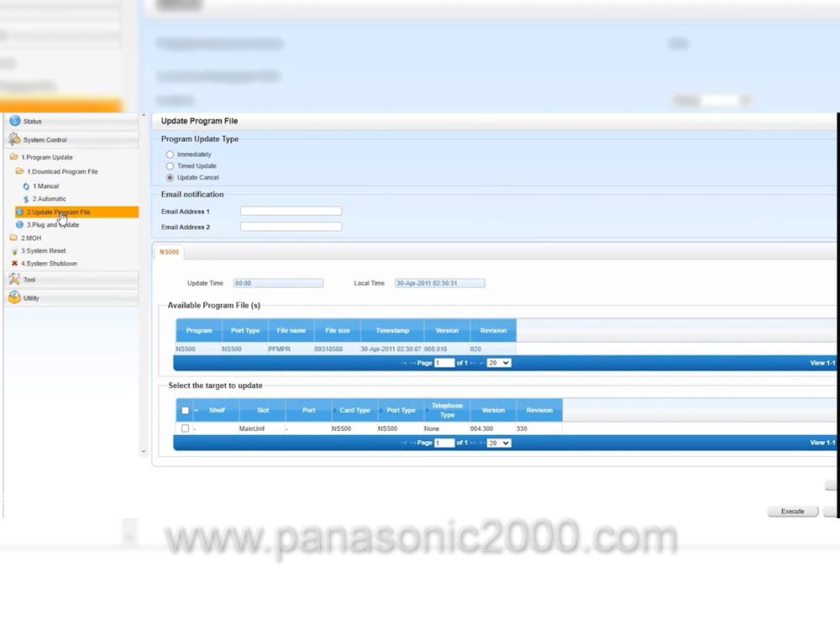Image resolution: width=840 pixels, height=630 pixels.
Task: Open rows-per-page dropdown in Available Program Files
Action: [x=499, y=363]
